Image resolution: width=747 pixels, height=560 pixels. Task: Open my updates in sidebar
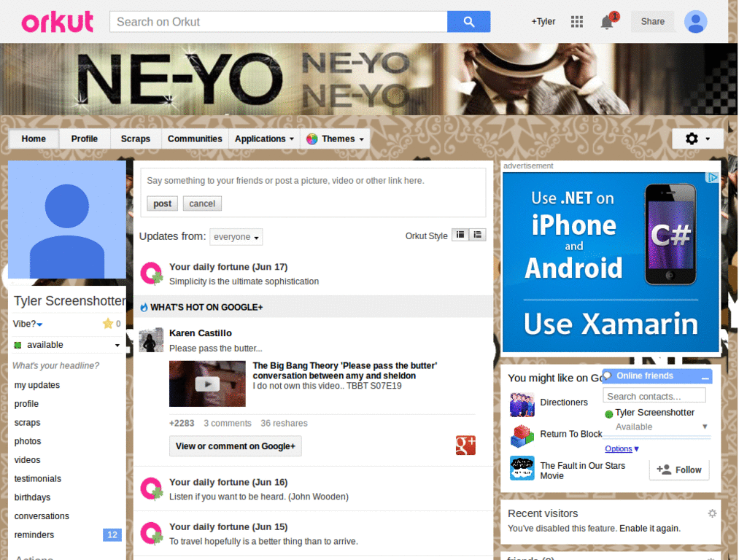pyautogui.click(x=37, y=385)
